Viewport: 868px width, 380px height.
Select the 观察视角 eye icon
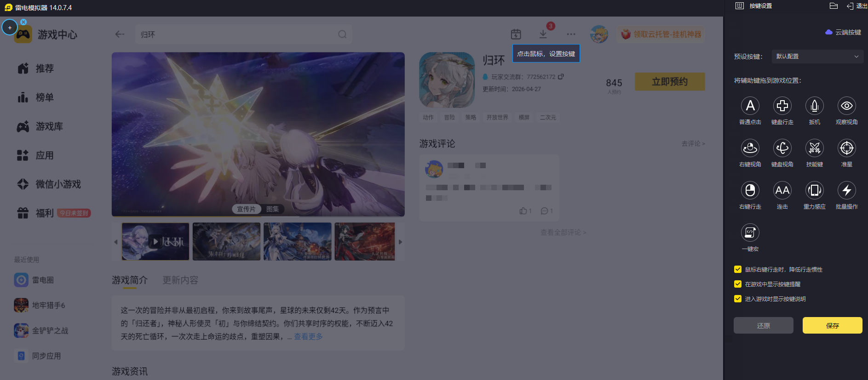(847, 106)
